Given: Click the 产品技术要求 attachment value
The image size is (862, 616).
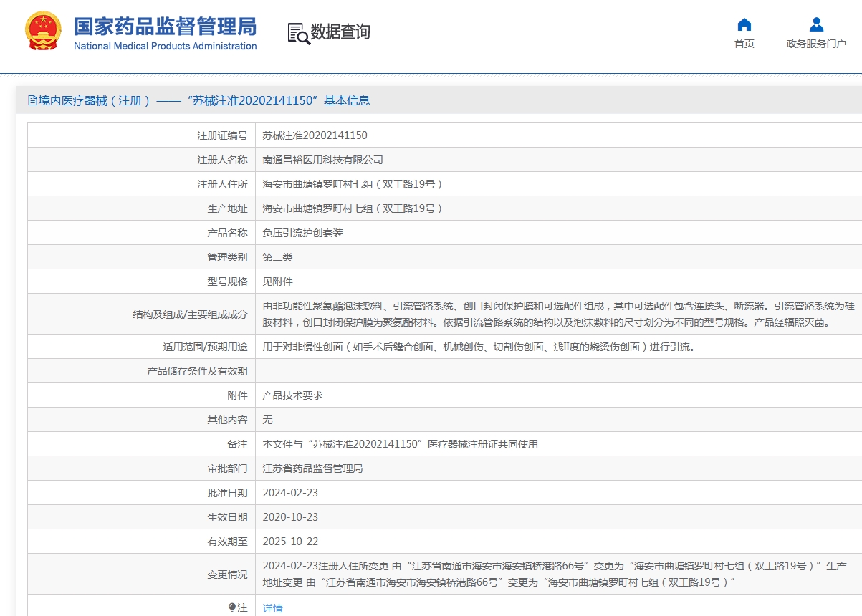Looking at the screenshot, I should (x=293, y=395).
